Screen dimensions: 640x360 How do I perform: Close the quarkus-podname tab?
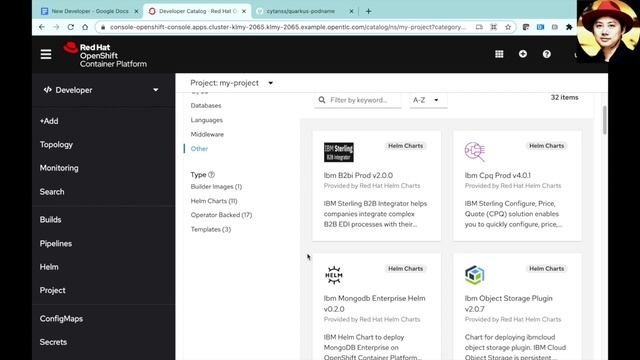[351, 11]
